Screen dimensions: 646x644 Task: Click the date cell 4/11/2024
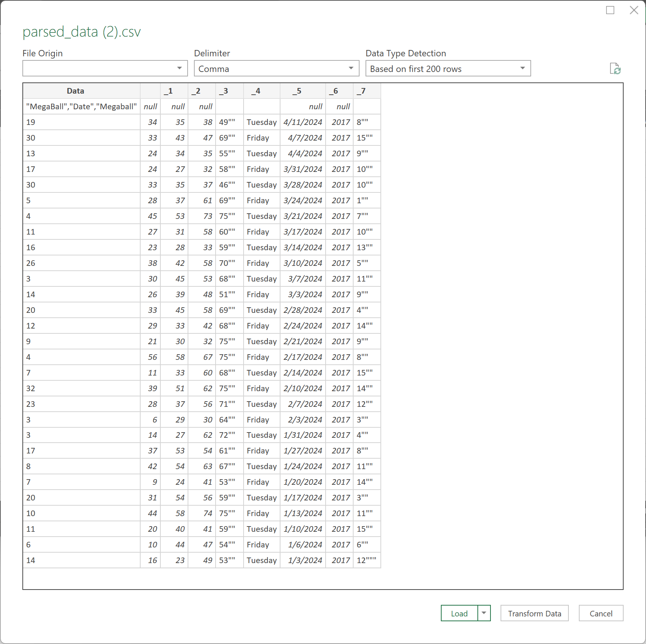[303, 122]
